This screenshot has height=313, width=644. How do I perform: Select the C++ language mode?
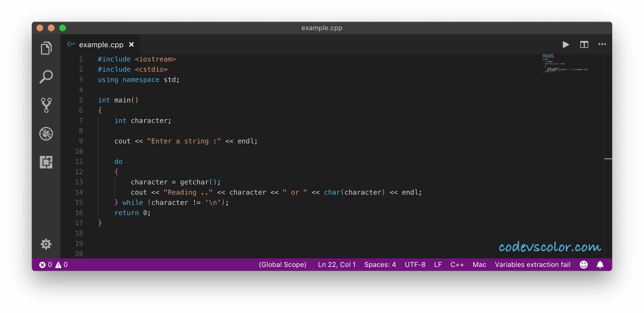coord(457,265)
